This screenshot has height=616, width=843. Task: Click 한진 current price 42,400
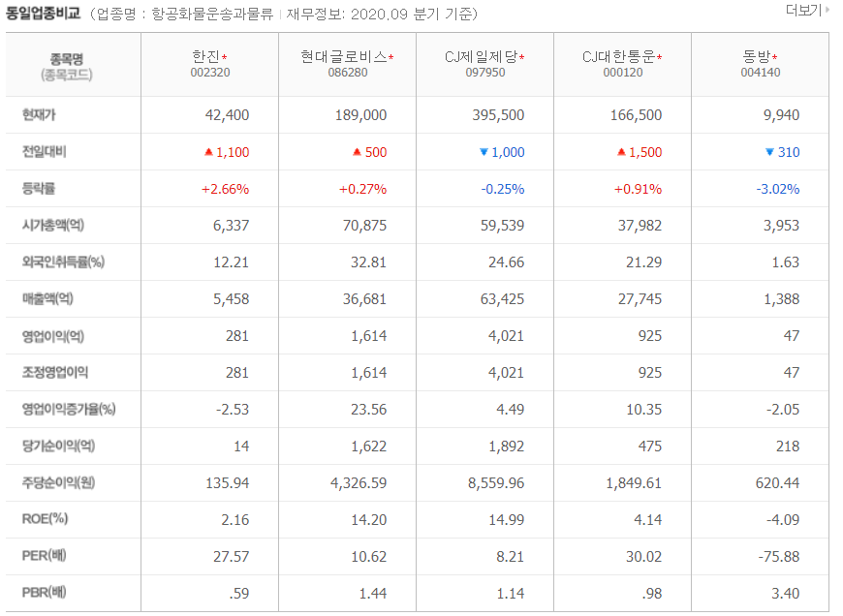227,115
